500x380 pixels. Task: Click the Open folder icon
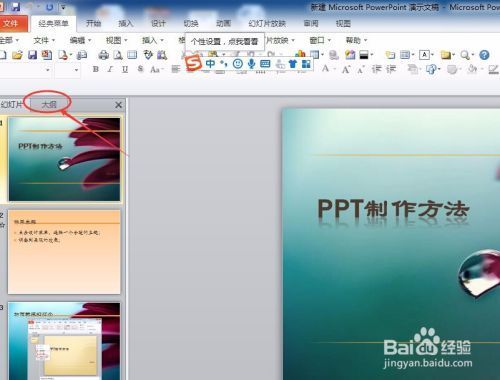click(17, 55)
